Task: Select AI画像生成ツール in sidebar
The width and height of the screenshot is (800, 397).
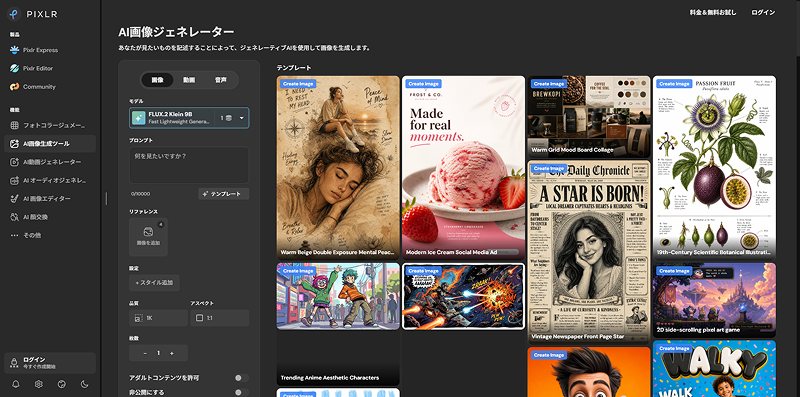Action: point(49,144)
